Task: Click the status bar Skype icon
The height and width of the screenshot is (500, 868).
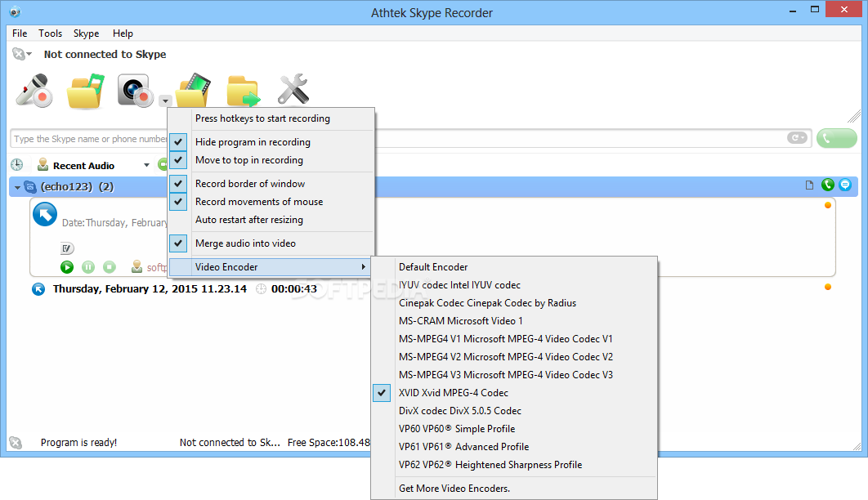Action: (x=16, y=443)
